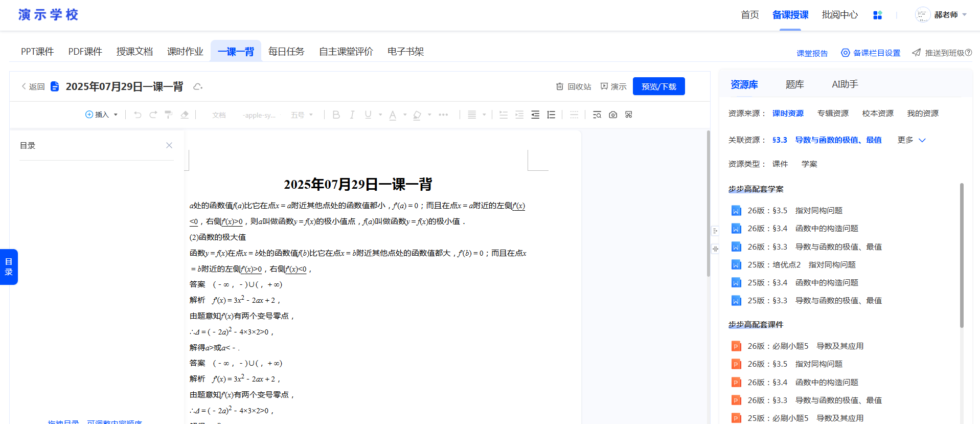Apply highlight color with the marker icon
Viewport: 980px width, 424px height.
(x=417, y=115)
